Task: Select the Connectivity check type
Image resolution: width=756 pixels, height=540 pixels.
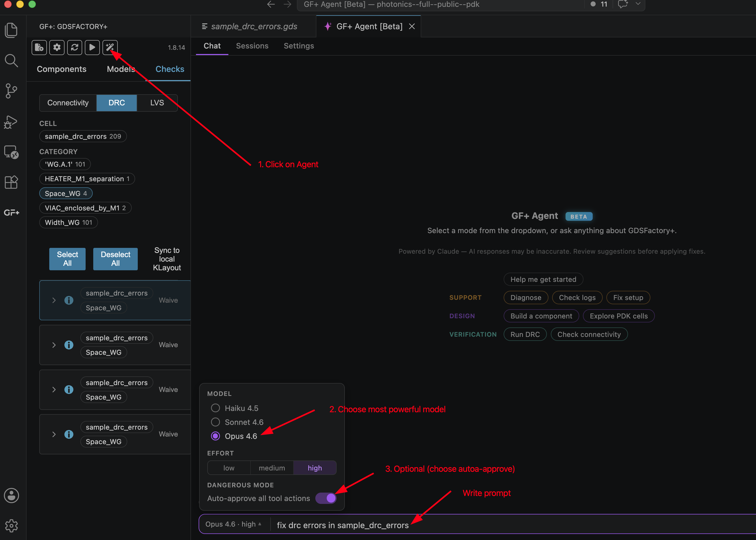Action: tap(68, 103)
